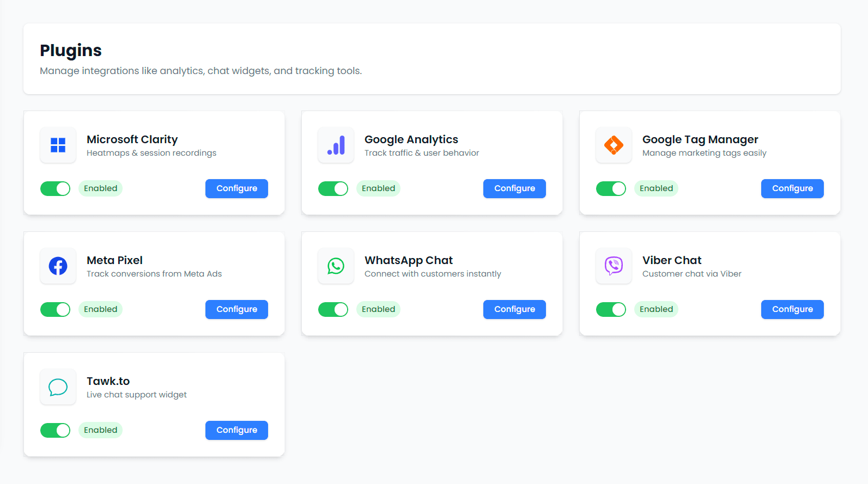The image size is (868, 484).
Task: Click the Enabled badge on Viber Chat
Action: coord(656,309)
